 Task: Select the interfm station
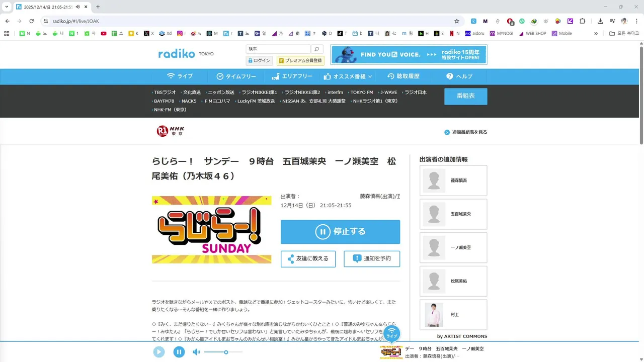(335, 93)
